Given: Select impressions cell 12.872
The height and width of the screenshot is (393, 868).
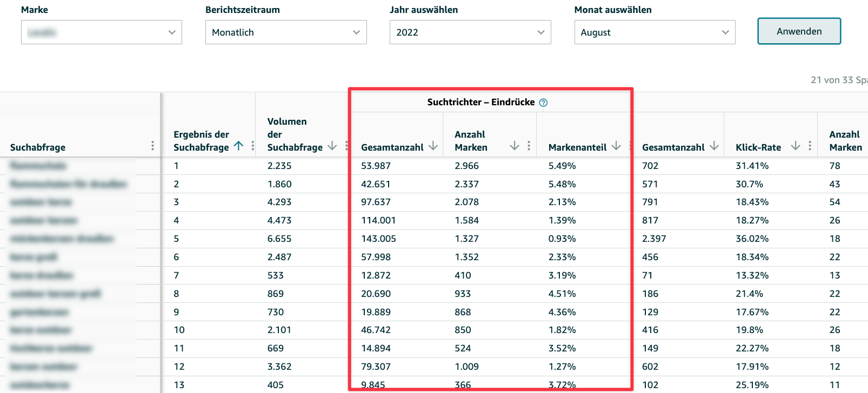Looking at the screenshot, I should coord(376,275).
